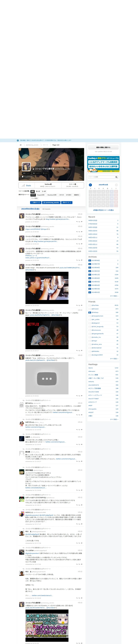The image size is (138, 644).
Task: Go to 次のページ
Action: (67, 203)
